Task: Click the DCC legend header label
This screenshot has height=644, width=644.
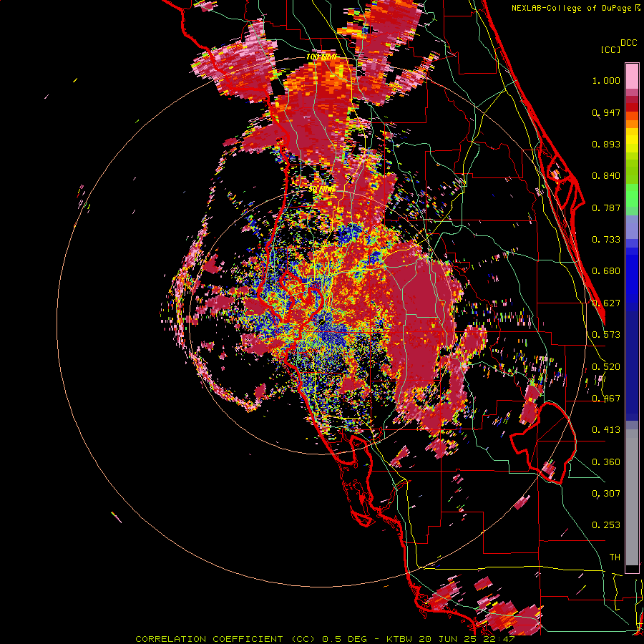Action: point(628,43)
